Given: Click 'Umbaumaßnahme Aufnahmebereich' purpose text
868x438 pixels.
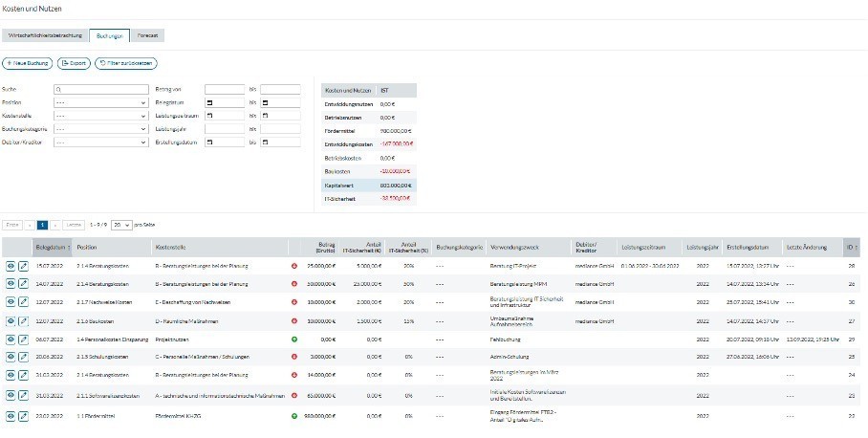Looking at the screenshot, I should (512, 321).
